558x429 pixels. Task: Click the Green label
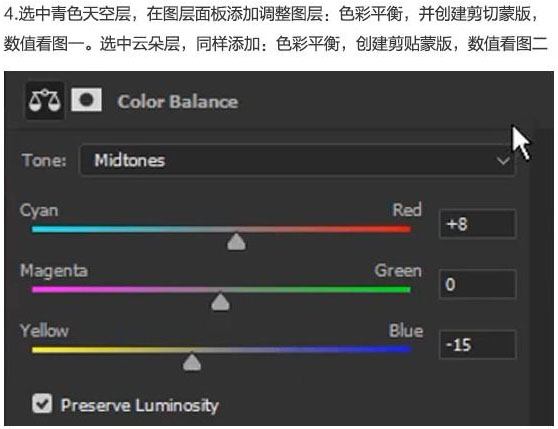click(398, 270)
